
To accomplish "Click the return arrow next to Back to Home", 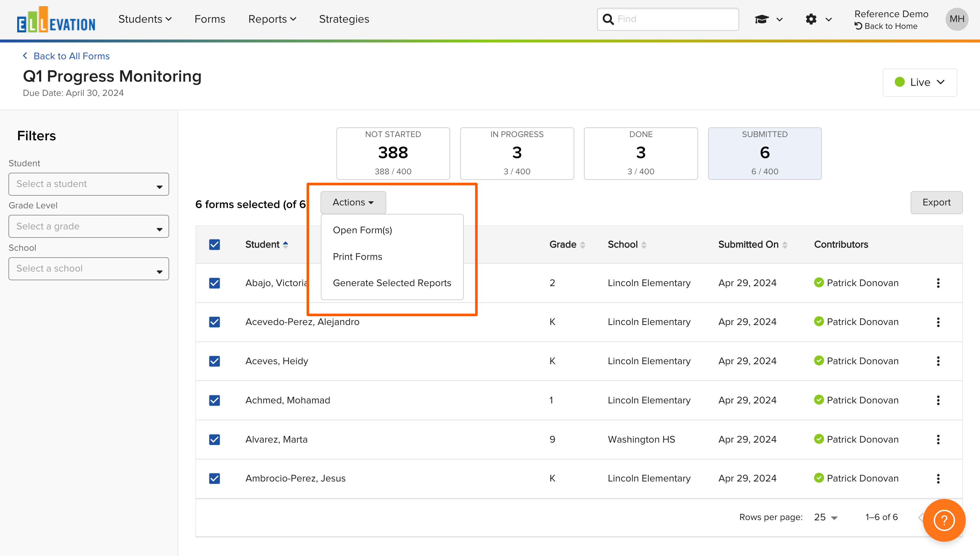I will pos(858,26).
